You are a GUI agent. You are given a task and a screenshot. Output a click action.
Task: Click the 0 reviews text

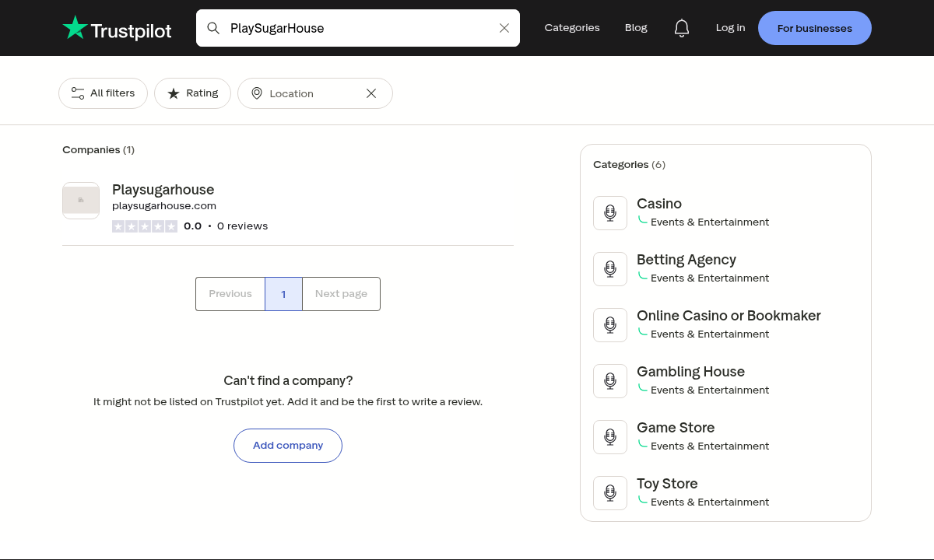tap(242, 226)
